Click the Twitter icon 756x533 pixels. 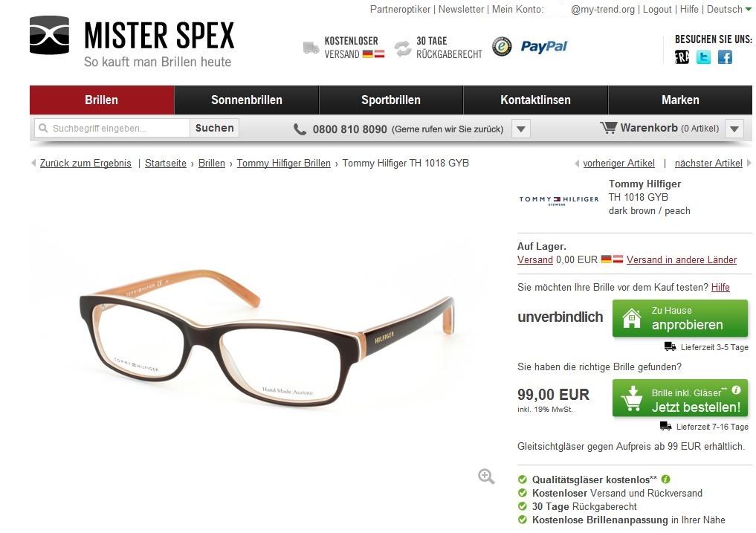coord(703,57)
